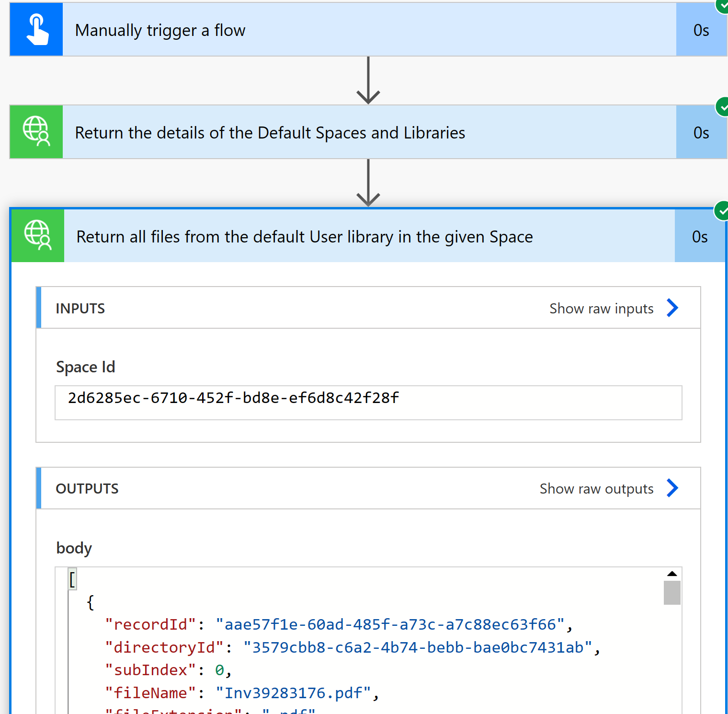This screenshot has width=728, height=714.
Task: Click Show raw outputs link
Action: (x=596, y=489)
